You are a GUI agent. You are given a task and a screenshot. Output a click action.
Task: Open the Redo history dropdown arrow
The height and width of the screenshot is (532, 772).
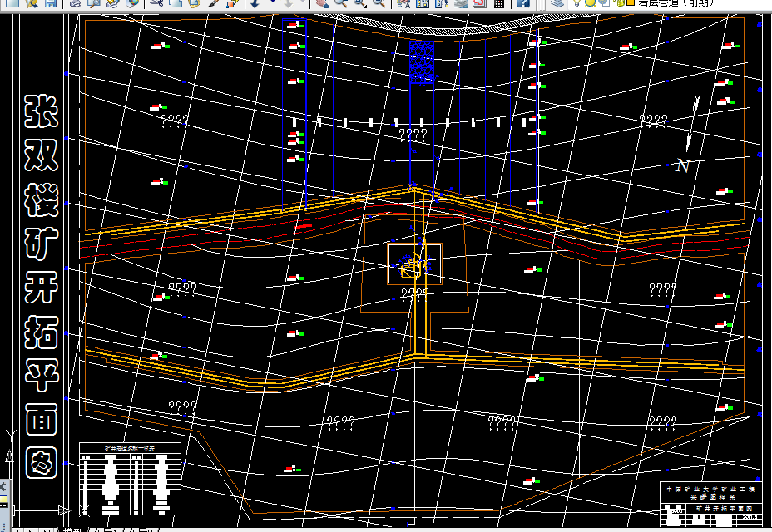click(x=304, y=2)
